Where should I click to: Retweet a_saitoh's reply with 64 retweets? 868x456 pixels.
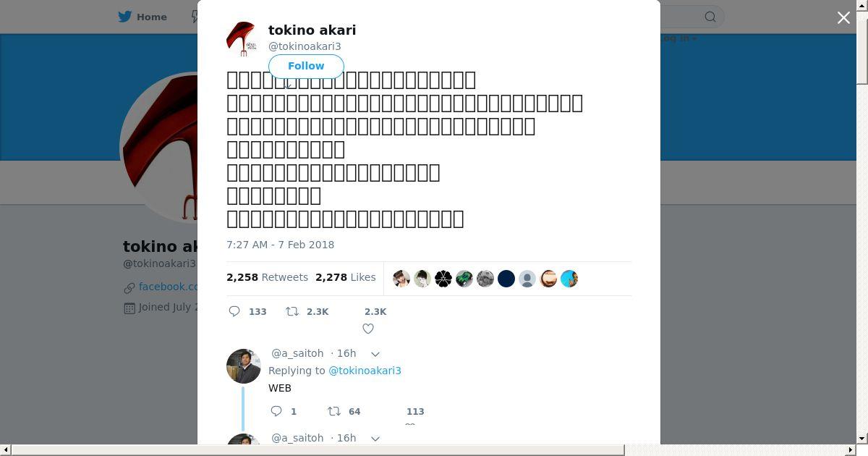coord(334,411)
